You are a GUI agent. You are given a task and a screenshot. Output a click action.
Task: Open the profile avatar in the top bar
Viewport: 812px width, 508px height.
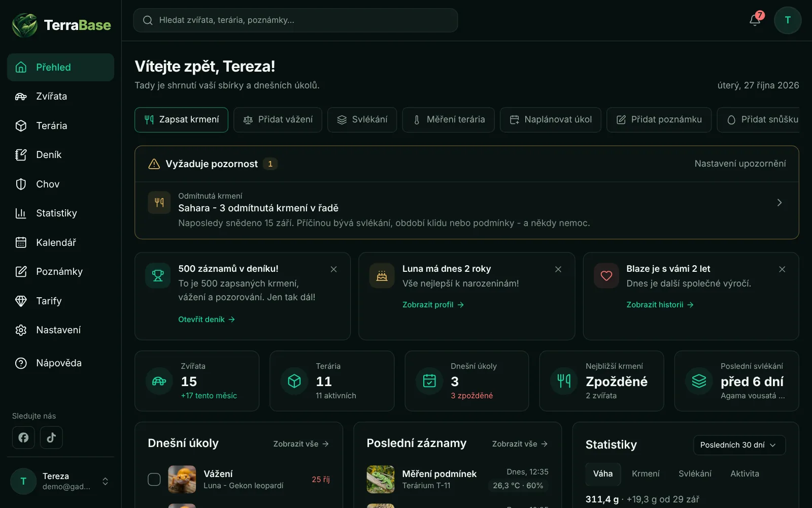point(788,20)
